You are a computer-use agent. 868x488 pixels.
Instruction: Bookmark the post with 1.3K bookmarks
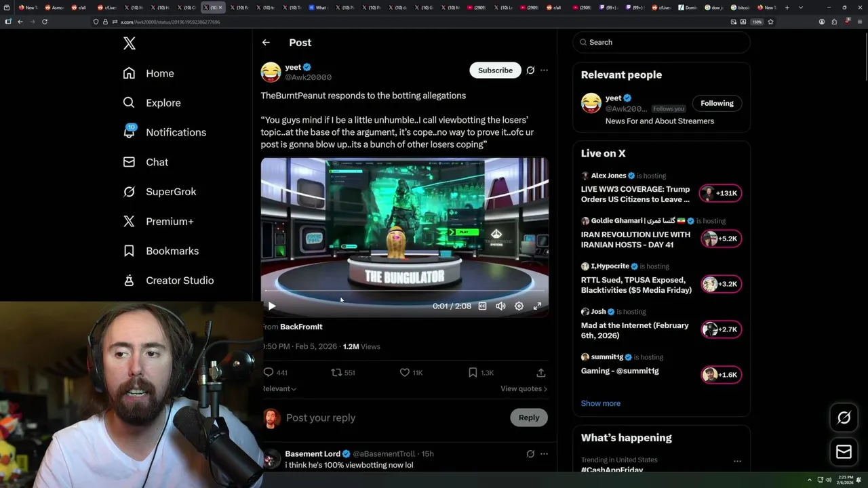pos(481,373)
